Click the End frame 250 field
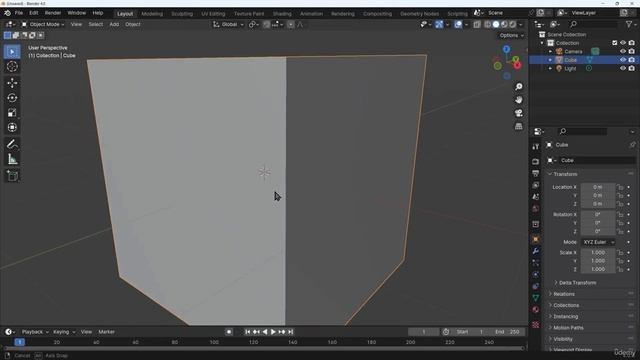 click(x=507, y=332)
